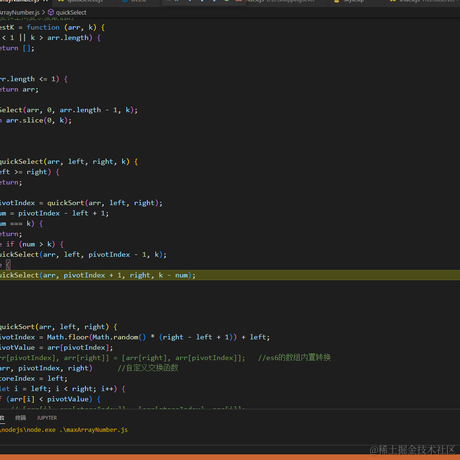Click the comment '//自定义交换函数'

pos(148,368)
